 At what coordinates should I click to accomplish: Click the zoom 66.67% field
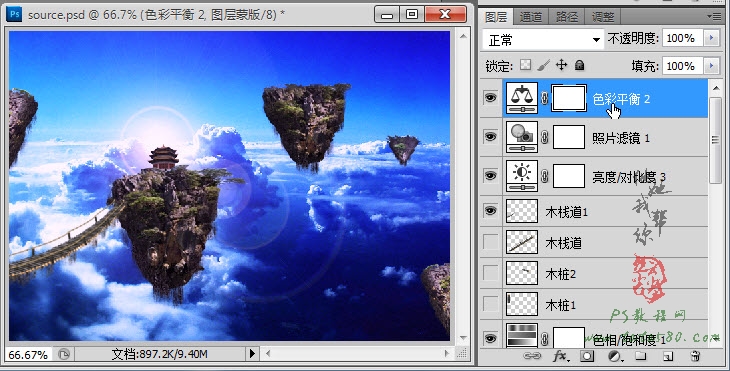28,355
